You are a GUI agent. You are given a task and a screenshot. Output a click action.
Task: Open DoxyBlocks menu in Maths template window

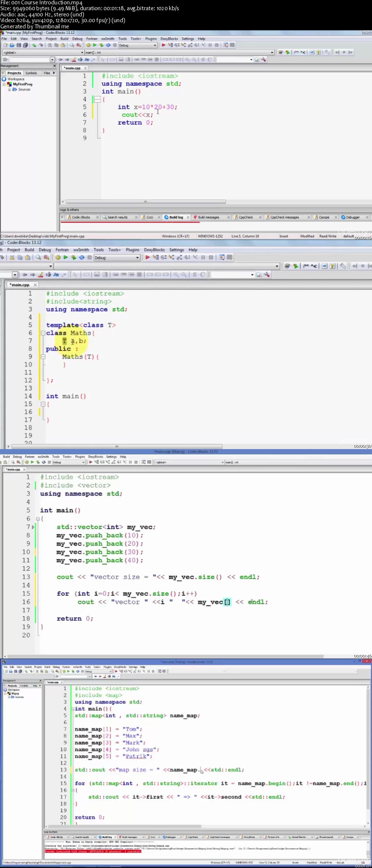pyautogui.click(x=154, y=250)
